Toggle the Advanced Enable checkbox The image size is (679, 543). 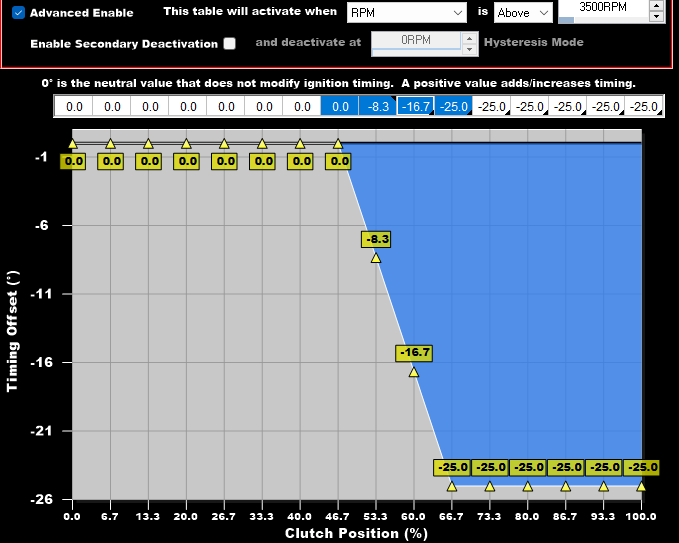tap(18, 13)
